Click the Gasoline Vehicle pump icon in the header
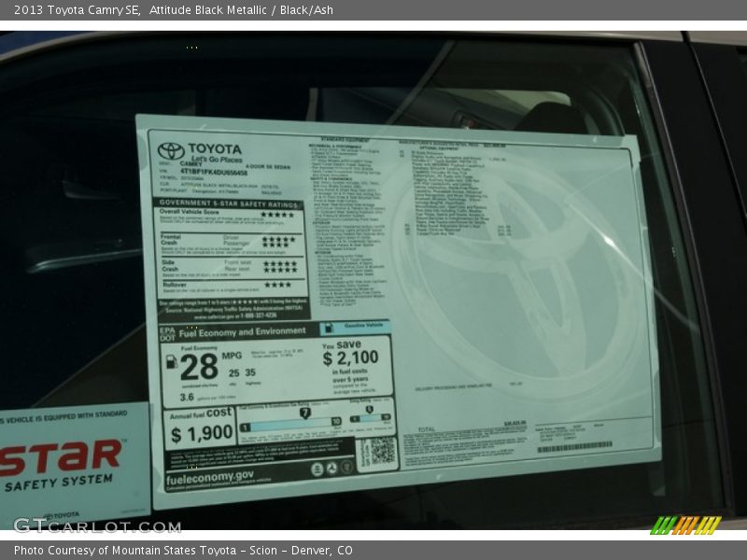The height and width of the screenshot is (560, 747). click(x=328, y=328)
